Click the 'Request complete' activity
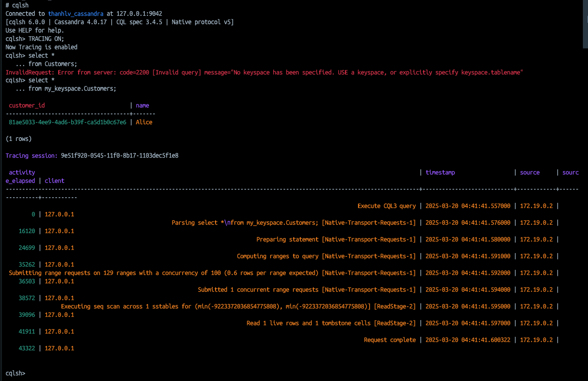Screen dimensions: 588x381 [390, 341]
